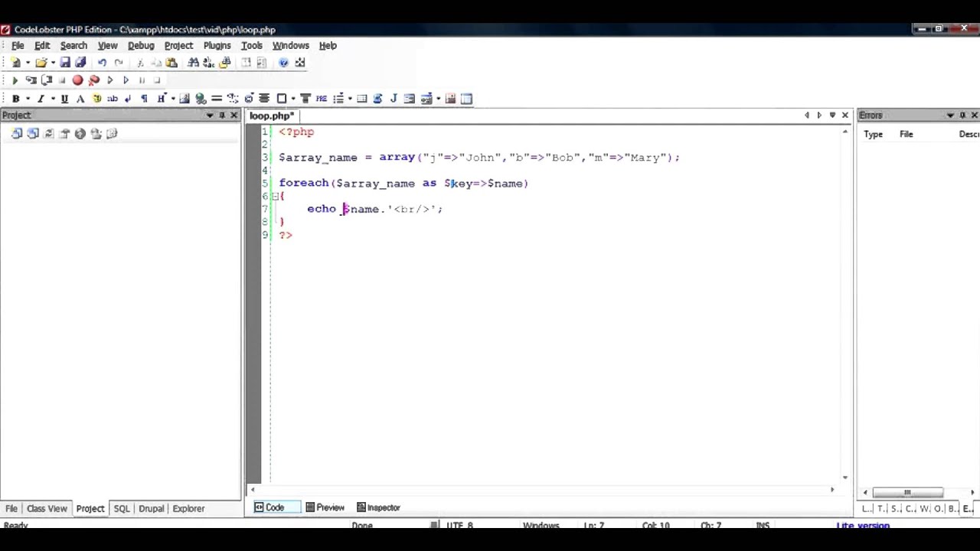The height and width of the screenshot is (551, 980).
Task: Open the New file dropdown arrow
Action: pyautogui.click(x=28, y=63)
